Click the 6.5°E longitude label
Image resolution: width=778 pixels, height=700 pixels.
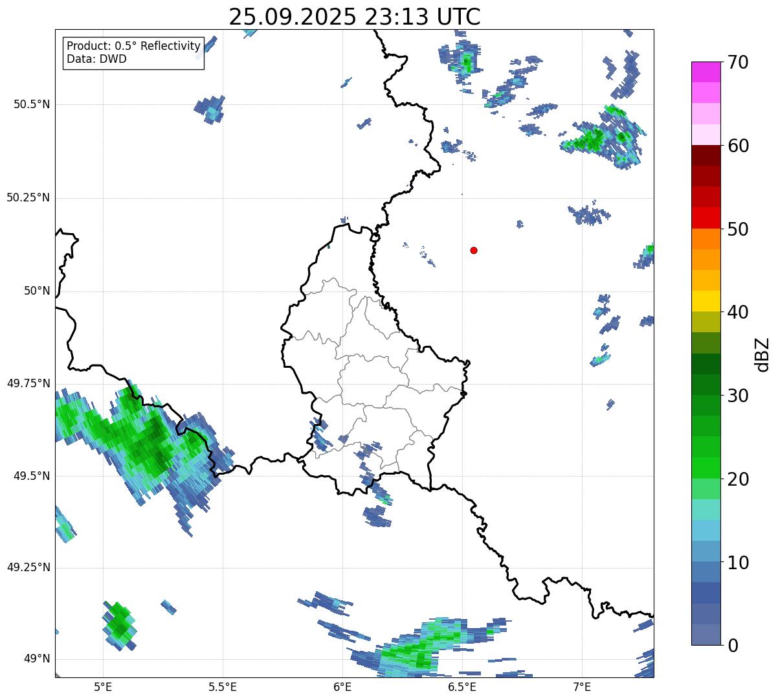tap(462, 686)
